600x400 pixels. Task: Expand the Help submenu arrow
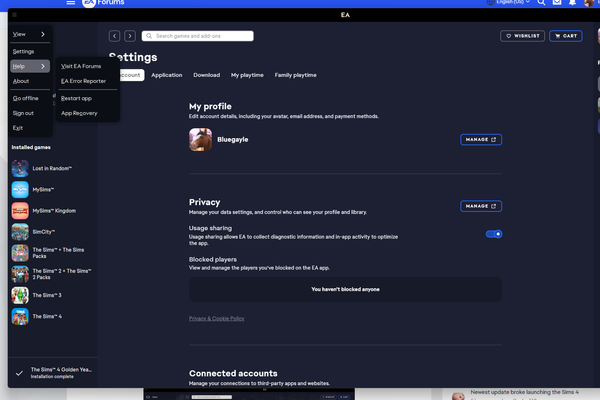click(43, 66)
